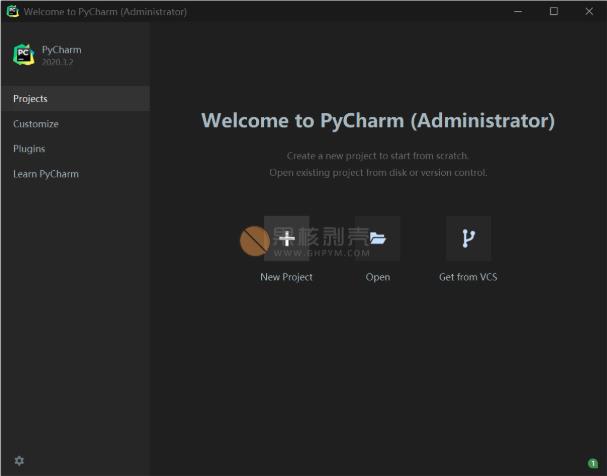The height and width of the screenshot is (476, 607).
Task: Click the PyCharm version 2020.3.2 text
Action: [x=57, y=62]
